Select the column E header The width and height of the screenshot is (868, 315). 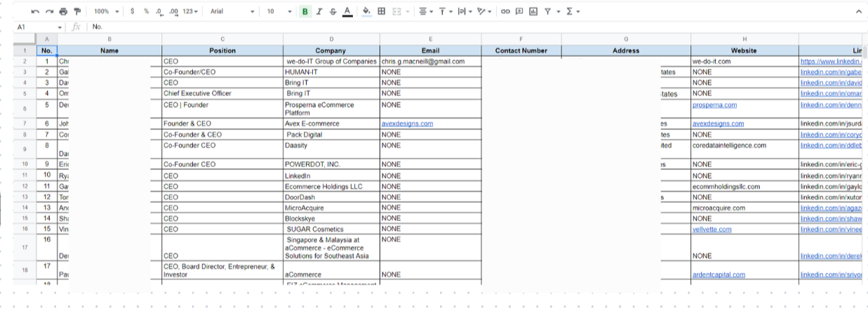(430, 39)
